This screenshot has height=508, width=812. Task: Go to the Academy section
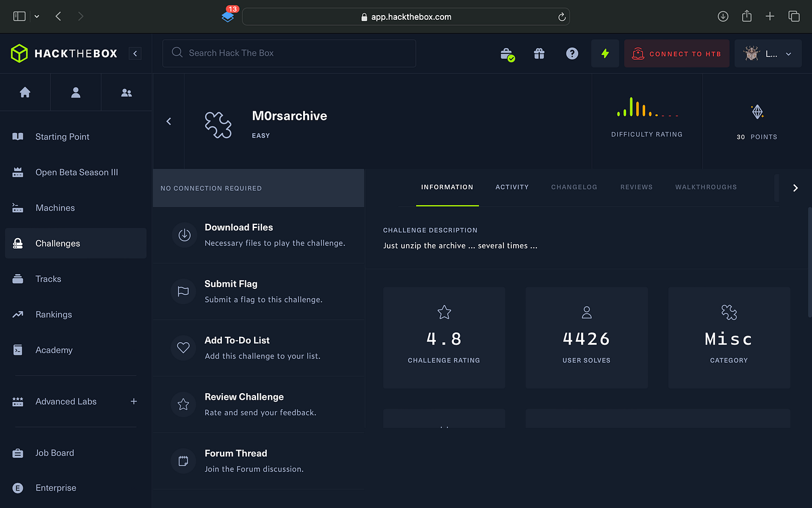54,349
